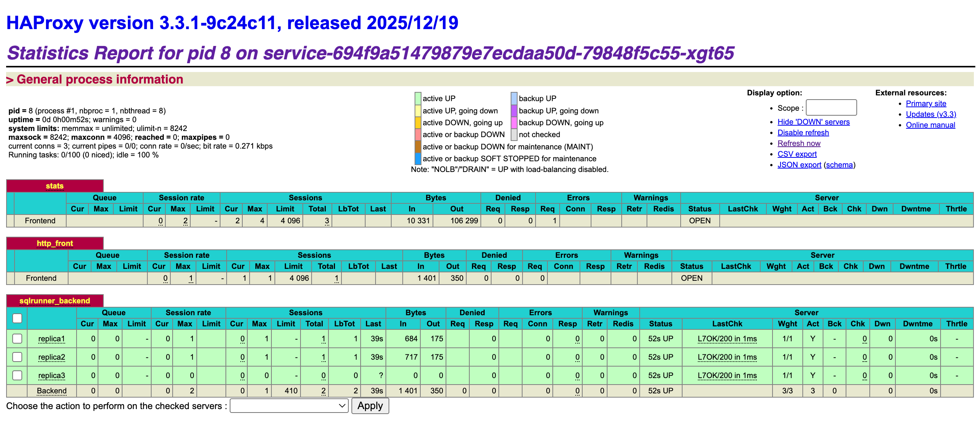Click Hide 'DOWN' servers link
This screenshot has width=980, height=429.
click(813, 122)
